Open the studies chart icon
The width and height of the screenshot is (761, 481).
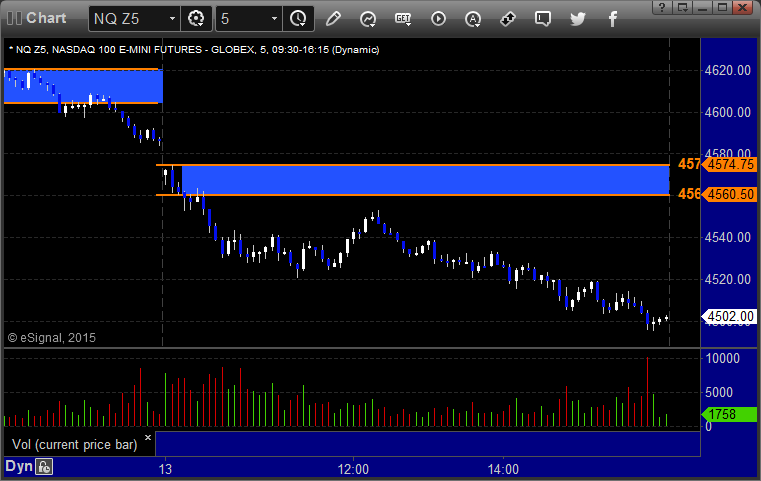(368, 19)
